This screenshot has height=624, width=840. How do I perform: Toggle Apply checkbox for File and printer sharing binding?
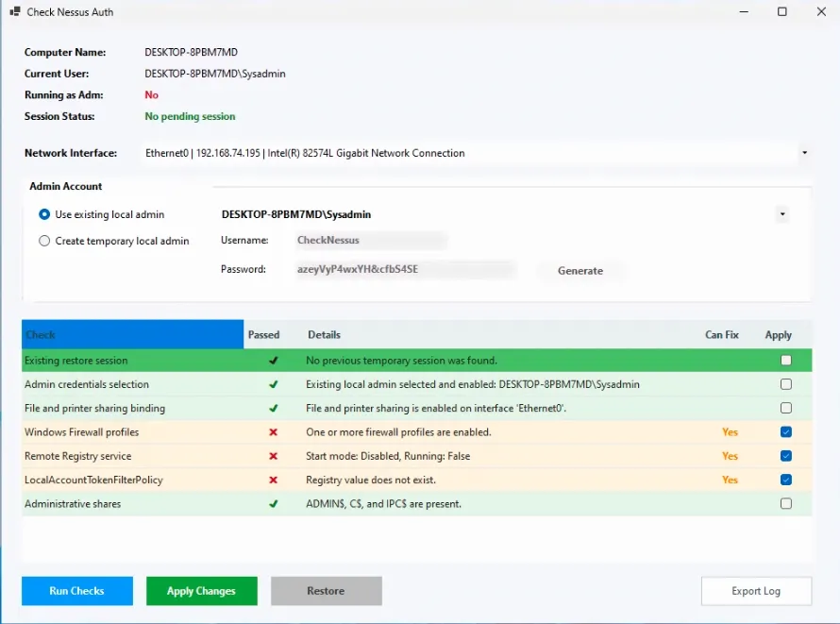tap(786, 408)
